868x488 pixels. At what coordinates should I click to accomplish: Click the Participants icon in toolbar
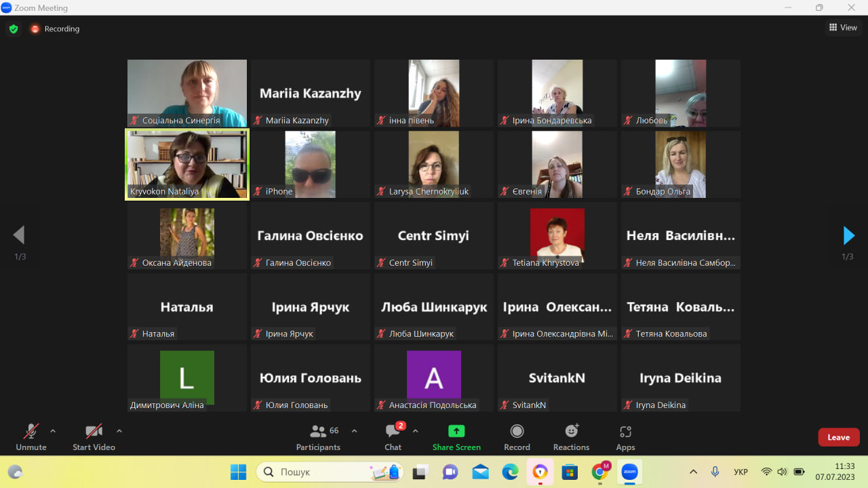(317, 432)
